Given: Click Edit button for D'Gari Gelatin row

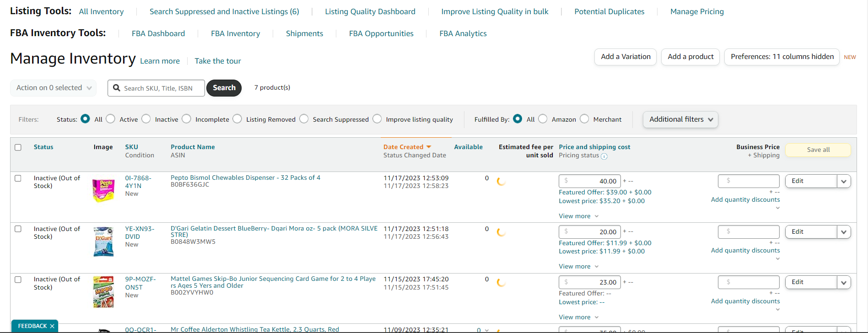Looking at the screenshot, I should point(811,232).
